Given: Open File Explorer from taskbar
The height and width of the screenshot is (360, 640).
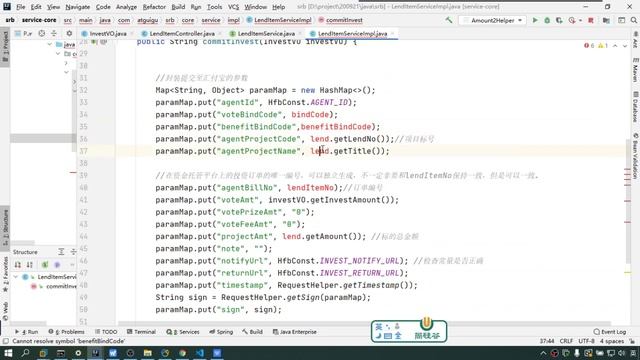Looking at the screenshot, I should [x=148, y=353].
